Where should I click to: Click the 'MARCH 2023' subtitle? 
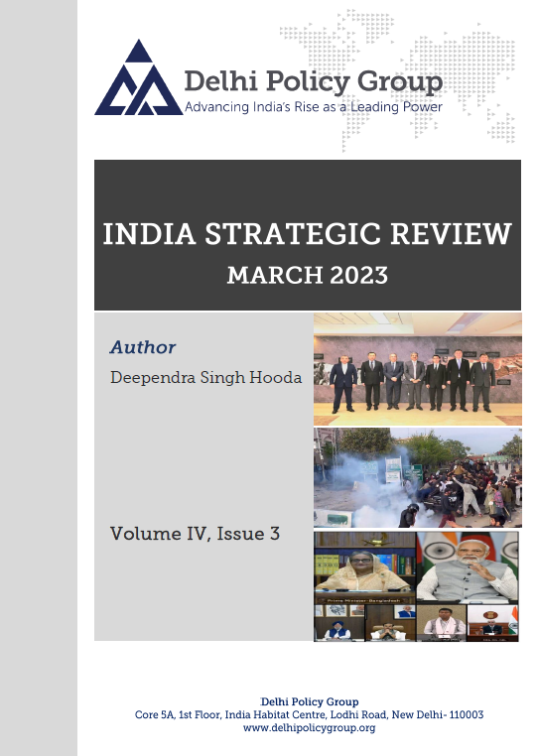tap(308, 275)
